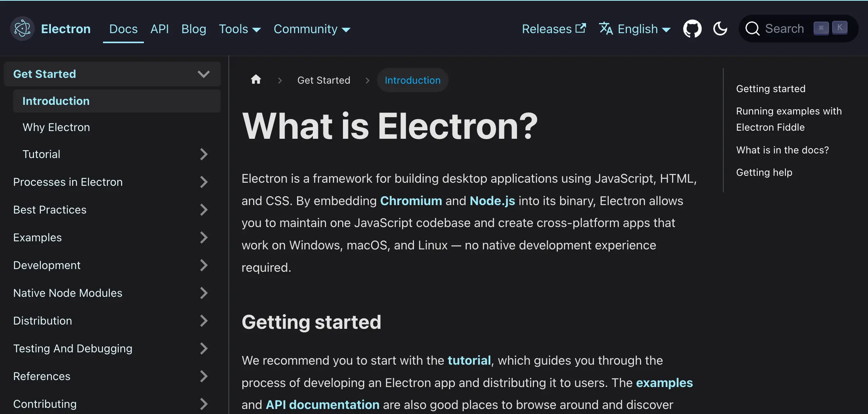The image size is (868, 414).
Task: Open Testing And Debugging sidebar item
Action: click(x=73, y=348)
